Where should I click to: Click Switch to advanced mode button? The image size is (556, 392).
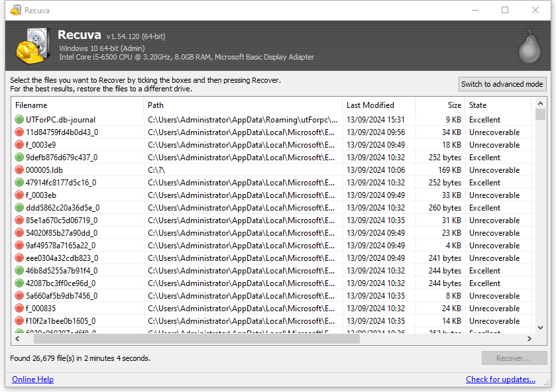point(502,84)
